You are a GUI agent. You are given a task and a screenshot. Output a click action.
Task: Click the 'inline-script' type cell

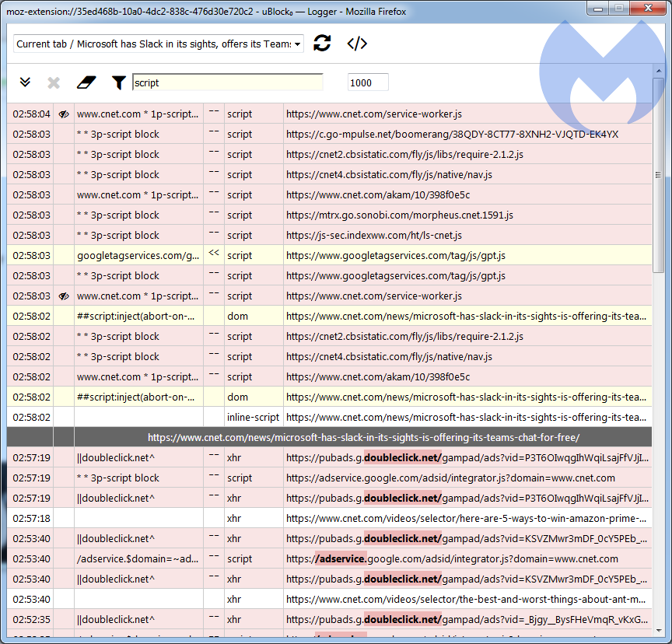pos(254,418)
